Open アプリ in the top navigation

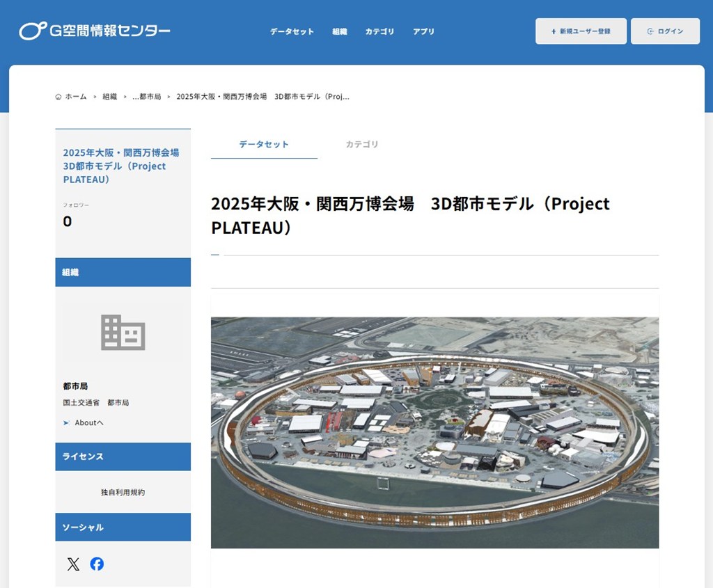(423, 31)
